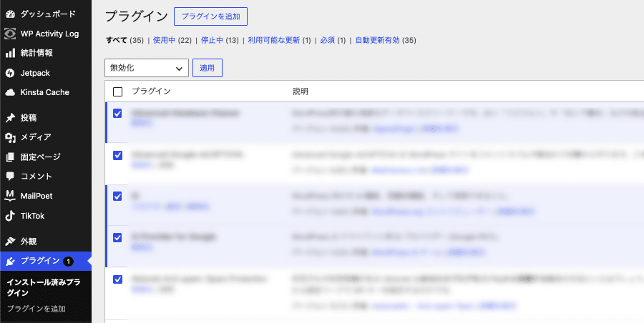
Task: Open ダッシュボード menu item
Action: [48, 14]
